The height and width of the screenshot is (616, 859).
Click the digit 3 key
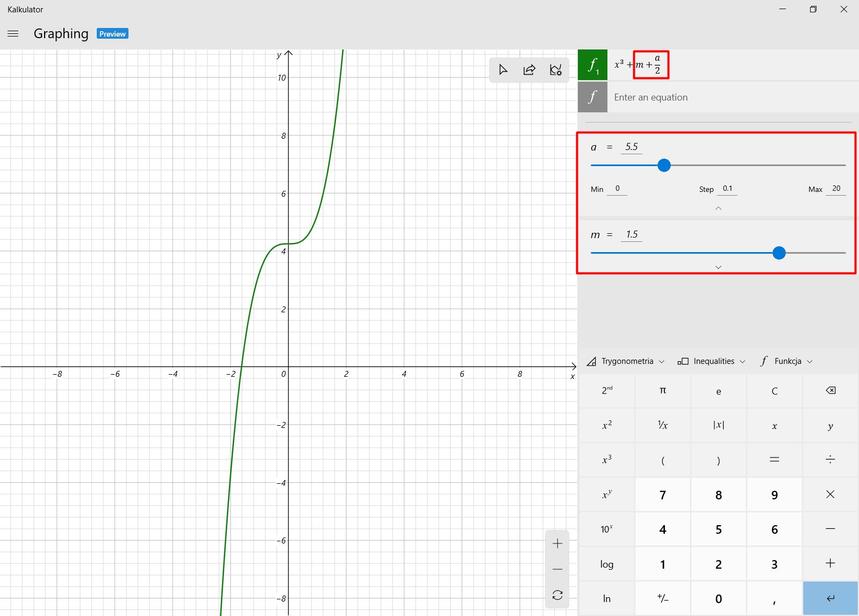[775, 564]
